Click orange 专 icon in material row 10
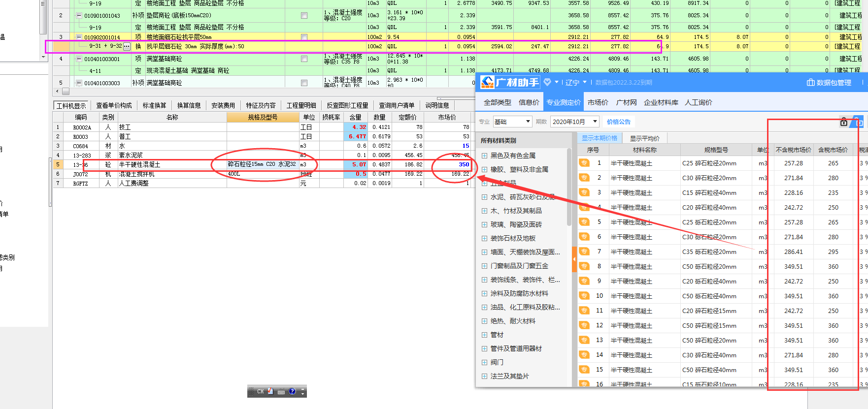 [584, 296]
